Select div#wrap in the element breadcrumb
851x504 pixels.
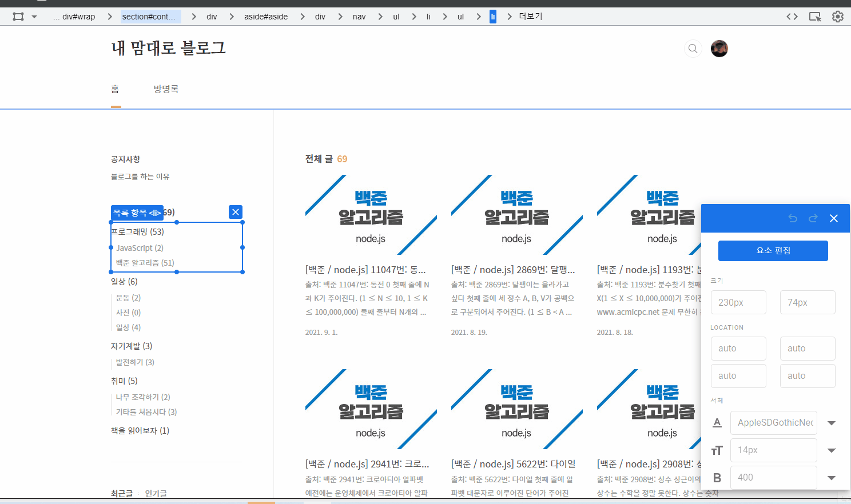(x=78, y=17)
